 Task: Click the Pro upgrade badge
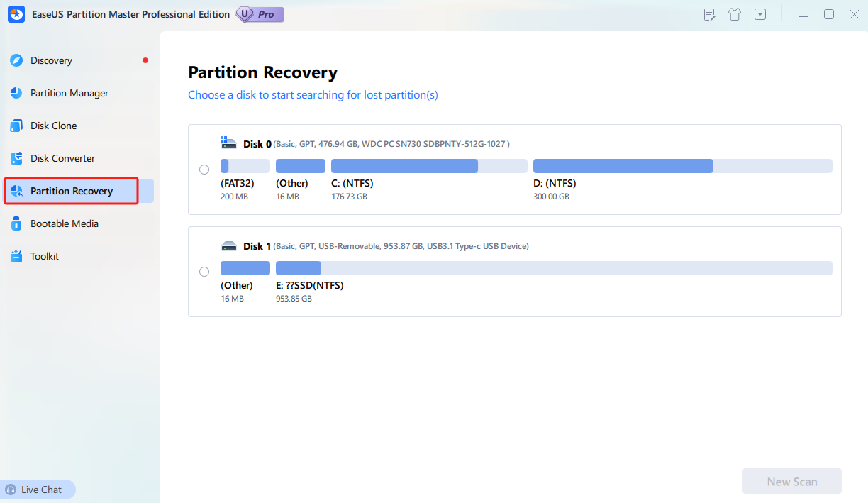tap(260, 14)
